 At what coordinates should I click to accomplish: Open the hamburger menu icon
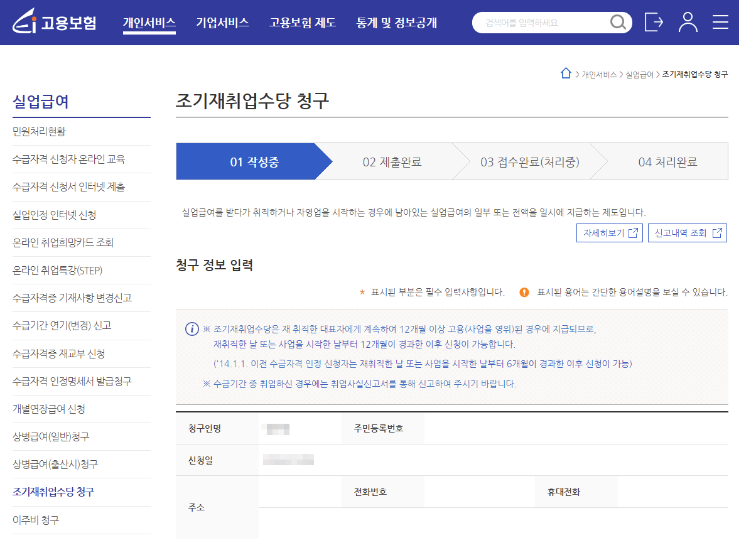click(720, 22)
